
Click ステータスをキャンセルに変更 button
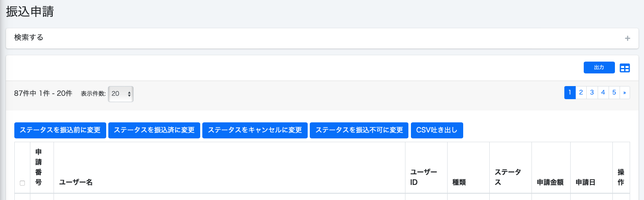tap(255, 130)
